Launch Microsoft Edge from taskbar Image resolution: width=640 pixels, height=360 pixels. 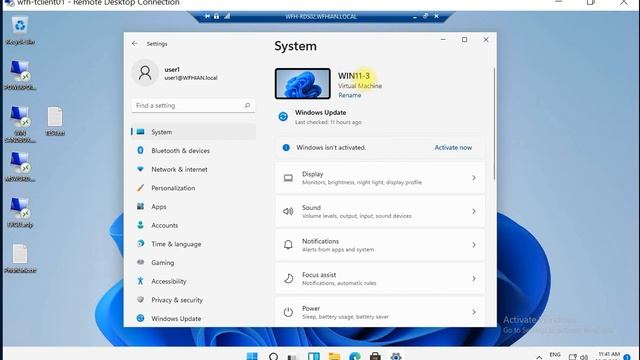355,356
